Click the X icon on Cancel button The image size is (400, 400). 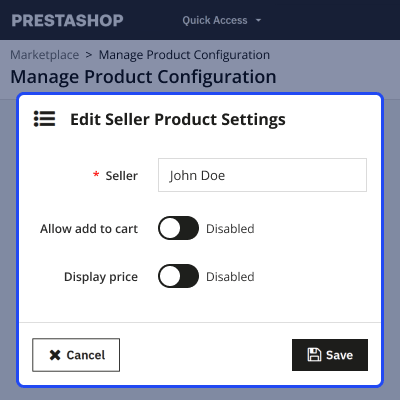click(x=55, y=355)
